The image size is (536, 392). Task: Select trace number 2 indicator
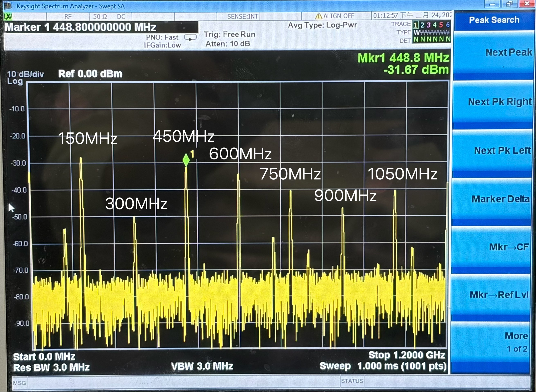pyautogui.click(x=422, y=25)
